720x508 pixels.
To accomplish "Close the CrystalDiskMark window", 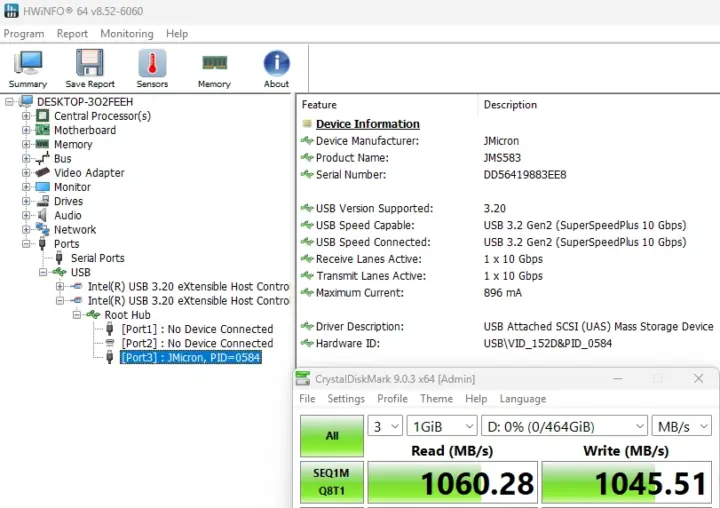I will click(x=698, y=378).
